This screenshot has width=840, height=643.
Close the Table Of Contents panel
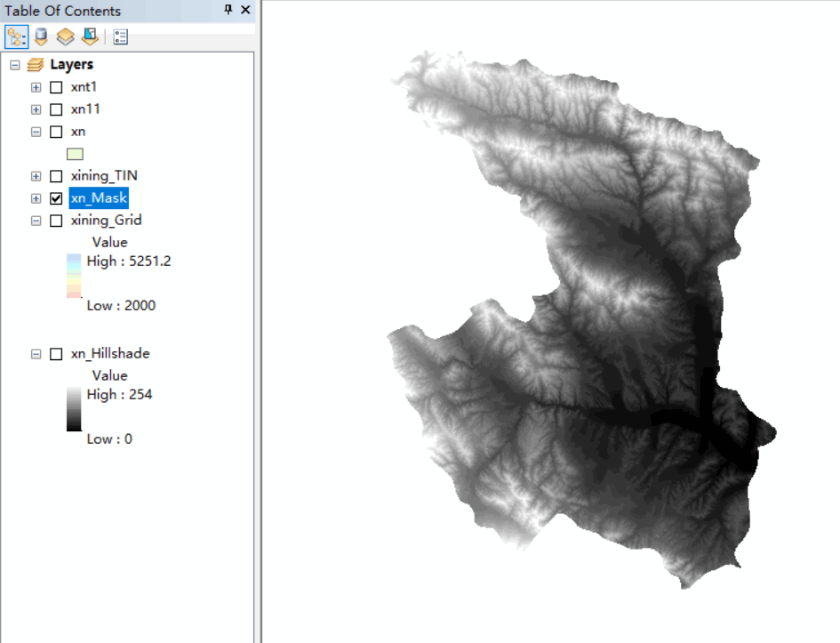tap(245, 10)
